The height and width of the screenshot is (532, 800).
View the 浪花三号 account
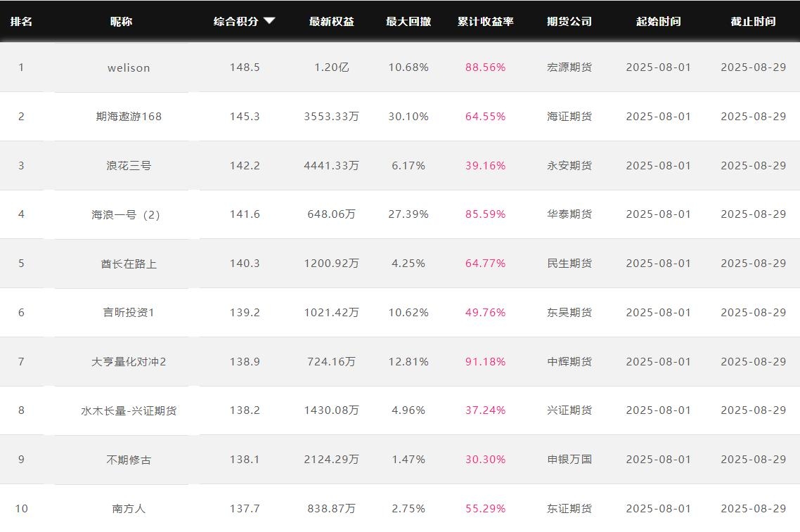(x=129, y=166)
